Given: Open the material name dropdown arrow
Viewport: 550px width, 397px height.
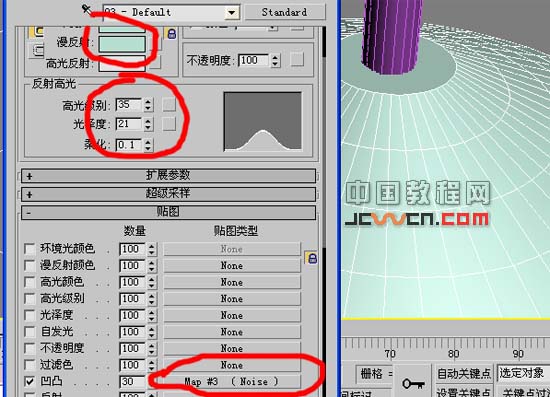Looking at the screenshot, I should tap(232, 13).
